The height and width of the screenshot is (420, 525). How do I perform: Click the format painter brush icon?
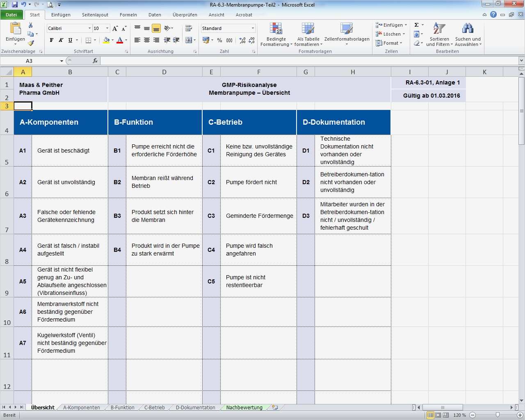pyautogui.click(x=31, y=43)
